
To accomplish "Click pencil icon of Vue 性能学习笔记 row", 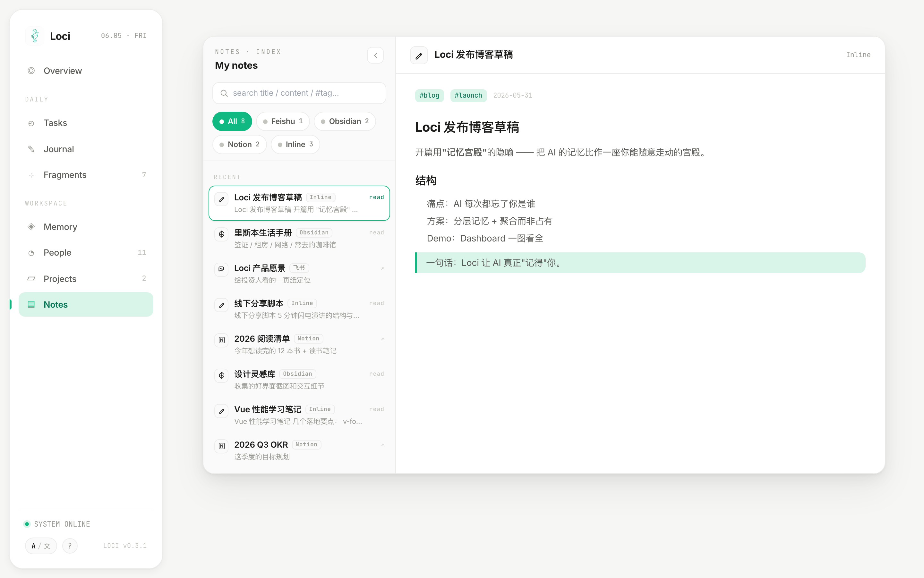I will (x=221, y=411).
